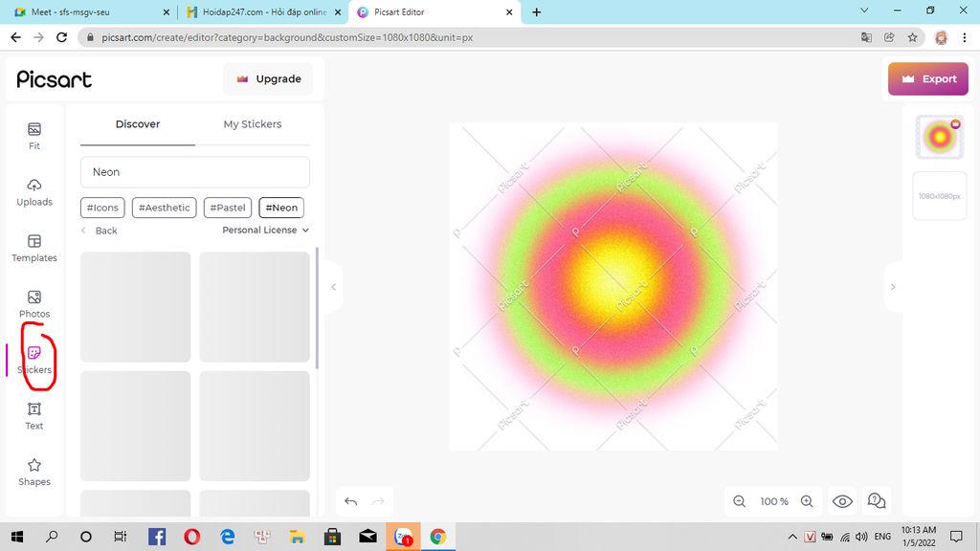The width and height of the screenshot is (980, 551).
Task: Redo the last action
Action: 378,501
